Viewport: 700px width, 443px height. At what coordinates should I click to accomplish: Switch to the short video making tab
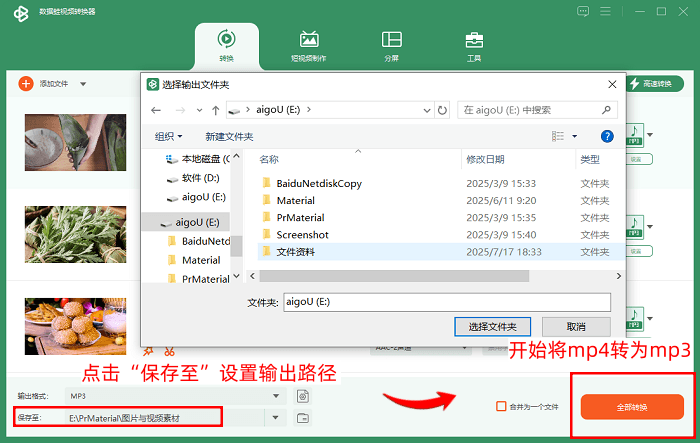pyautogui.click(x=308, y=46)
